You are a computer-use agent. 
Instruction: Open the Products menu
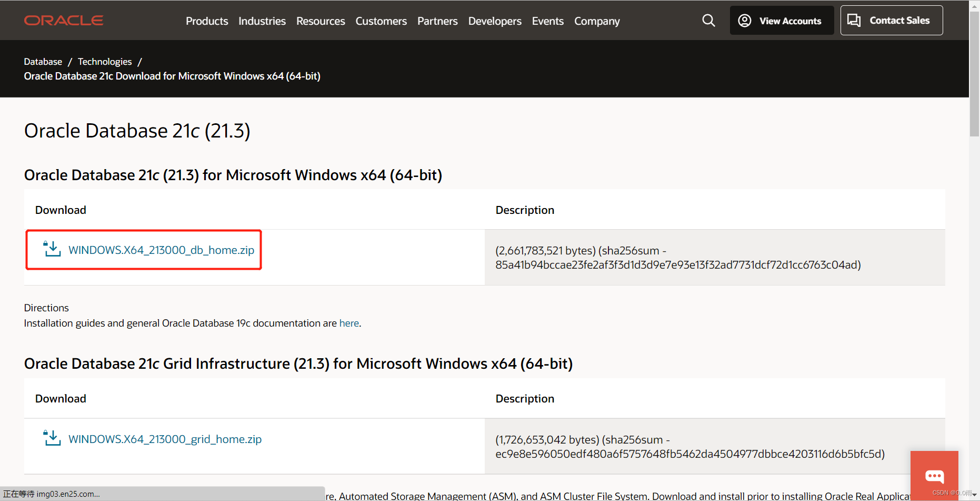click(206, 21)
